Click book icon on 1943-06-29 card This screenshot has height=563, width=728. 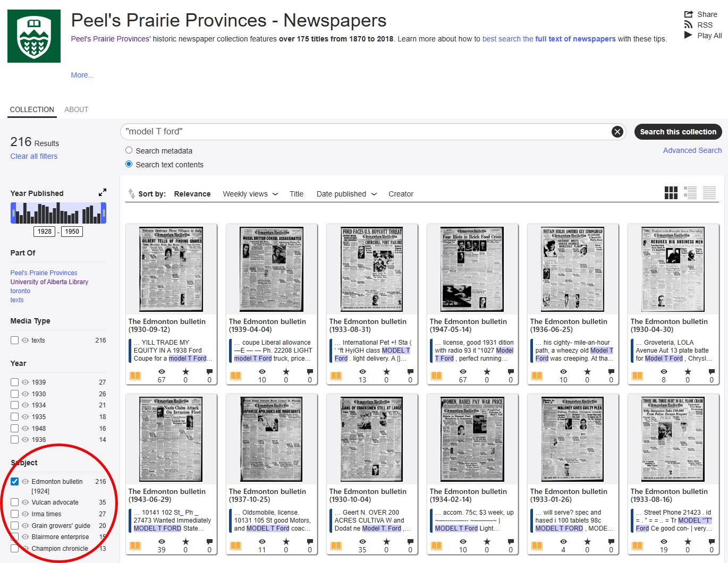pyautogui.click(x=136, y=545)
